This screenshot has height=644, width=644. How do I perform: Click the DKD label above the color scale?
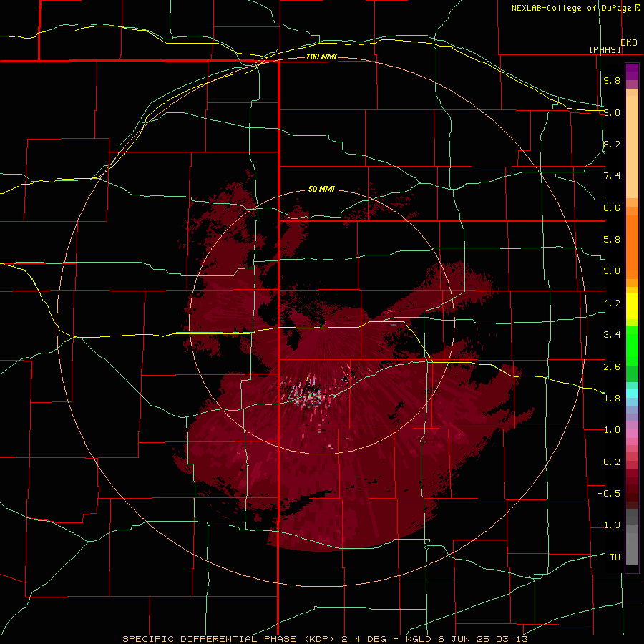click(629, 43)
